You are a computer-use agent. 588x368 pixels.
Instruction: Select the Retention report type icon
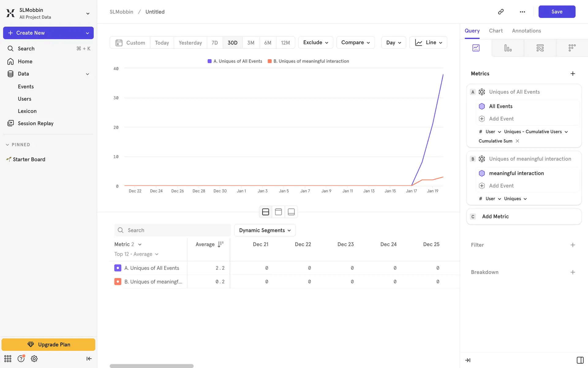coord(572,48)
